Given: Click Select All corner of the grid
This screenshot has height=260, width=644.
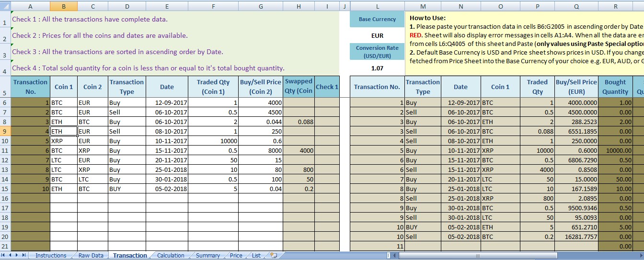Looking at the screenshot, I should click(x=5, y=6).
